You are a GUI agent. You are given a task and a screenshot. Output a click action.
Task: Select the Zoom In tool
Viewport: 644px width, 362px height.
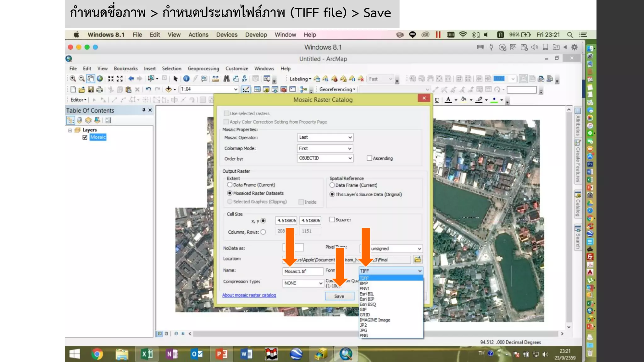point(73,79)
